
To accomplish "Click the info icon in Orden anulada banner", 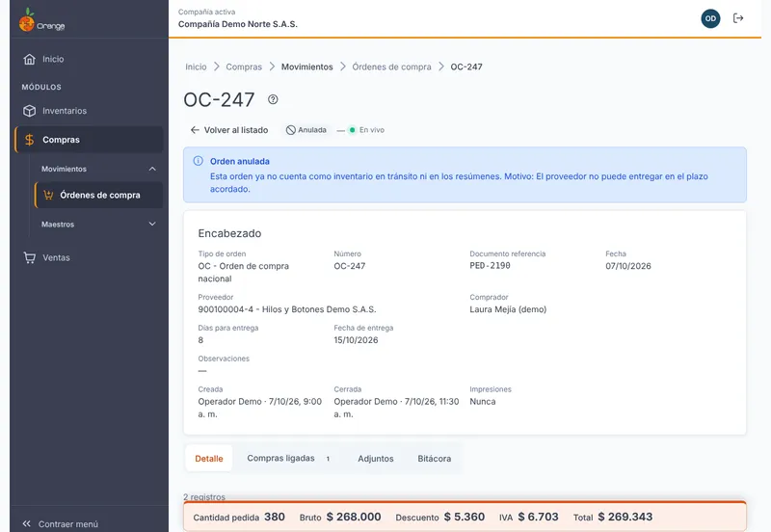I will coord(199,161).
